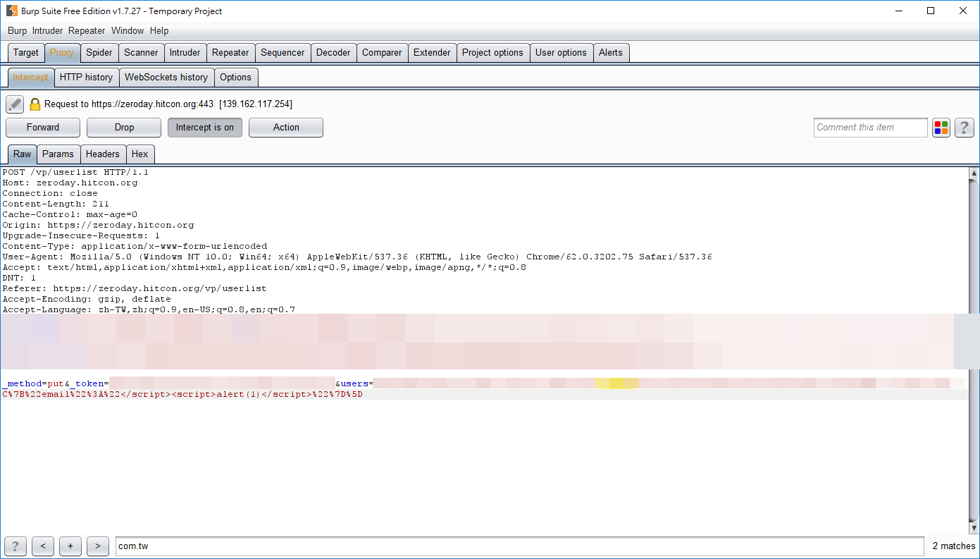Screen dimensions: 980x559
Task: Open the highlight color picker icon
Action: 941,128
